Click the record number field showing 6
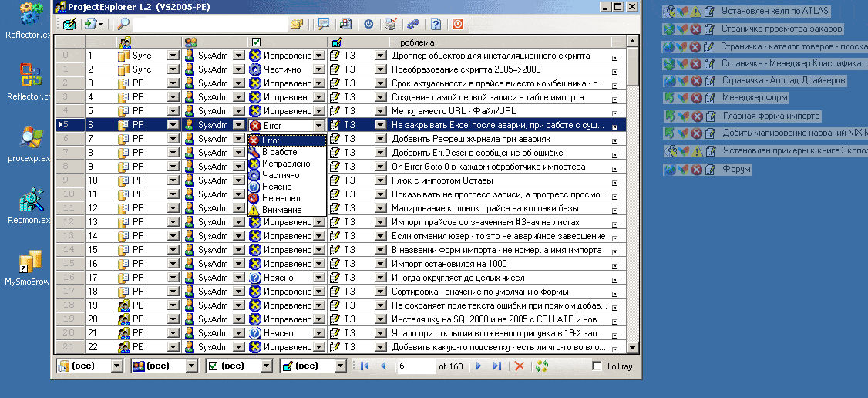 pyautogui.click(x=416, y=366)
